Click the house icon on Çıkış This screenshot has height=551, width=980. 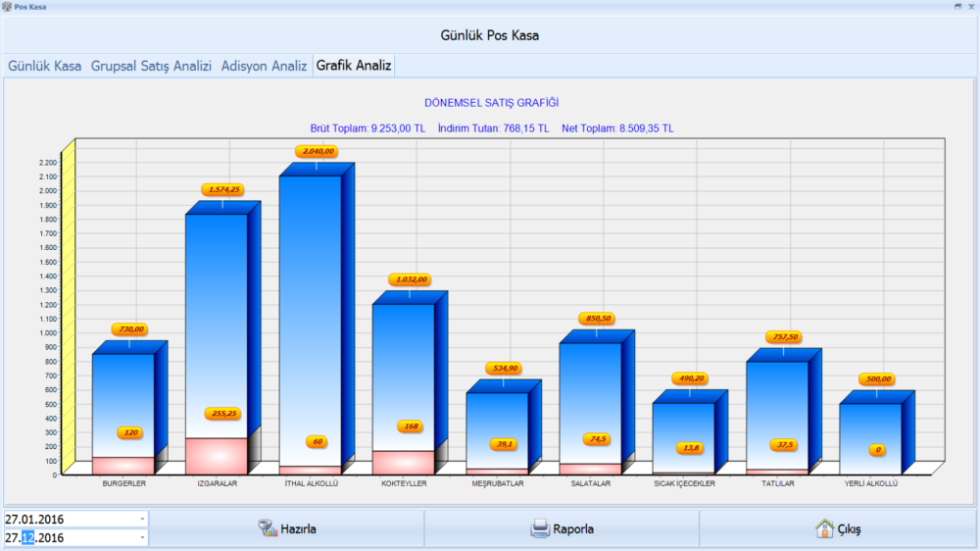tap(825, 528)
